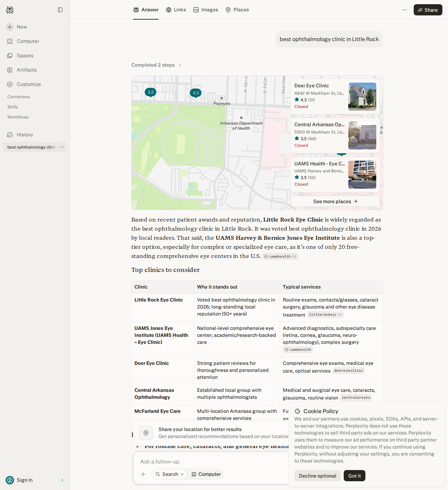
Task: Click the Perplexity logo icon
Action: (10, 10)
